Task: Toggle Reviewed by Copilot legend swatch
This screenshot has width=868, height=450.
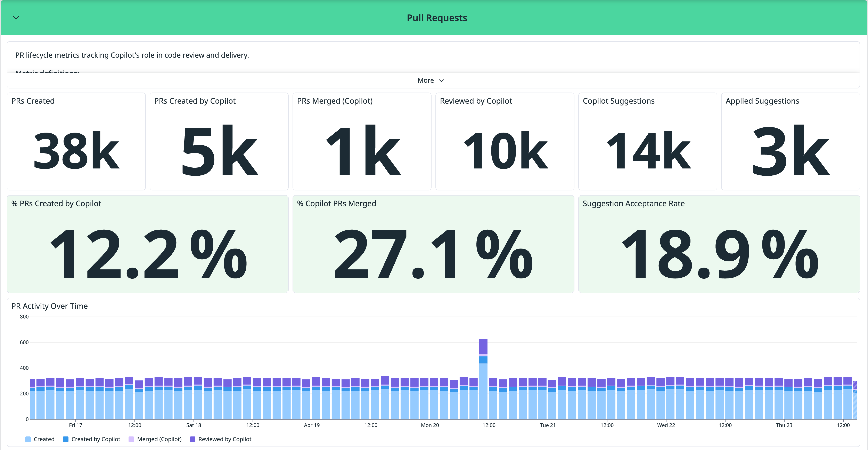Action: pyautogui.click(x=193, y=439)
